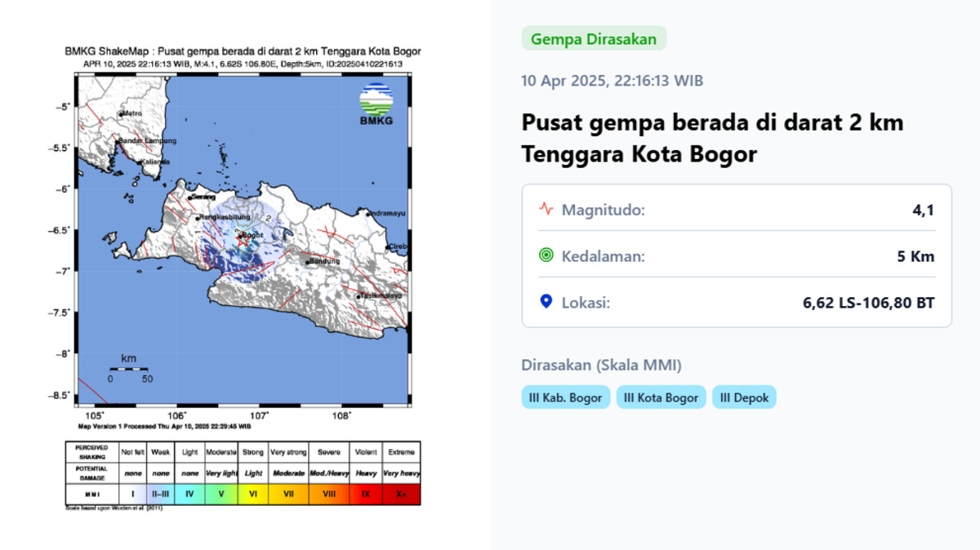980x550 pixels.
Task: Select the III Kab. Bogor tag
Action: coord(565,397)
